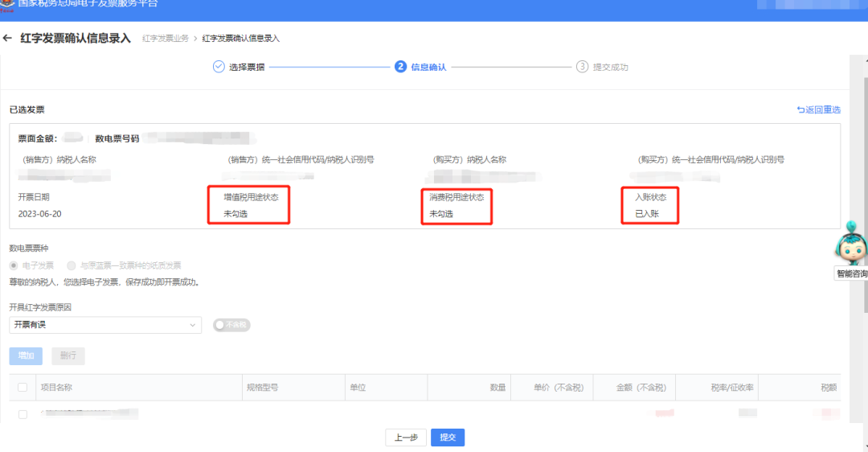Screen dimensions: 868x452
Task: Tick the checkbox on the first item row
Action: (x=23, y=414)
